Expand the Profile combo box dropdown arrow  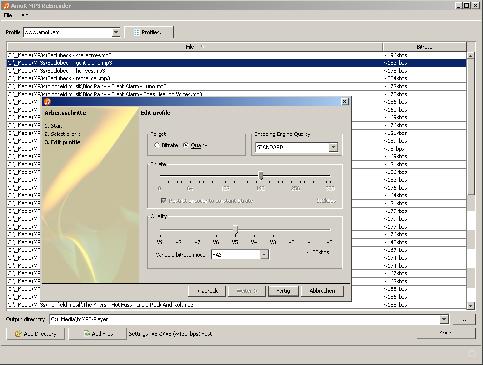click(x=116, y=32)
